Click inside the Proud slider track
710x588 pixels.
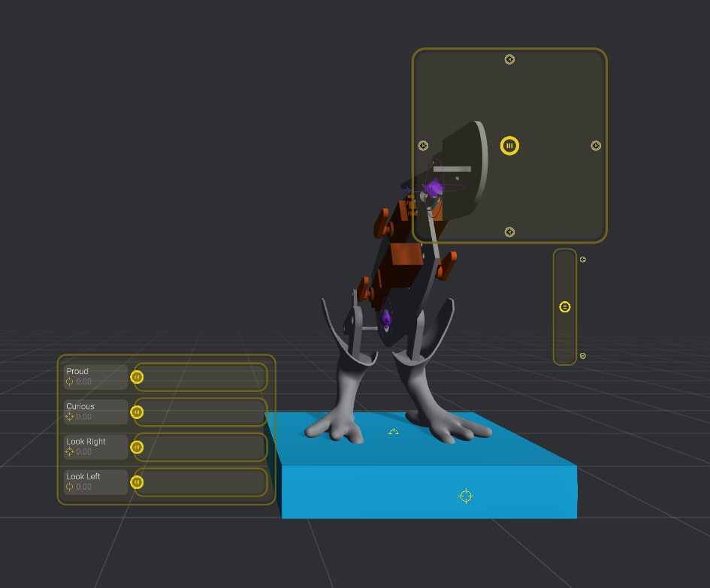coord(201,377)
